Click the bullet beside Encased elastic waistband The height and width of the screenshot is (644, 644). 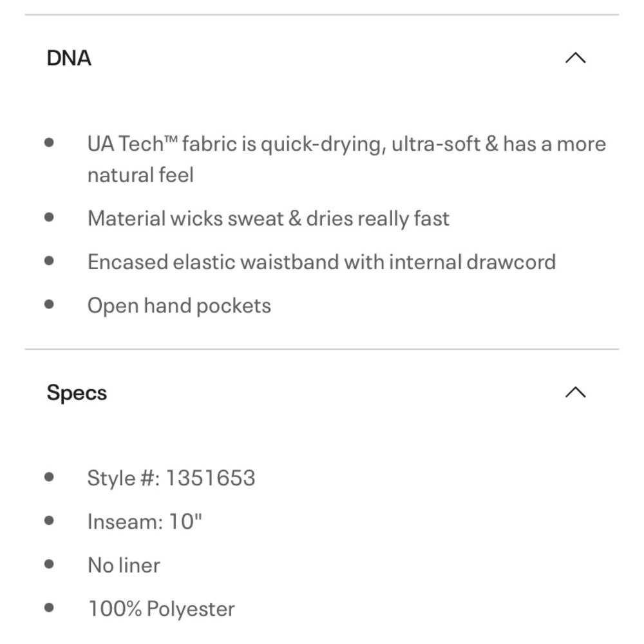point(49,261)
